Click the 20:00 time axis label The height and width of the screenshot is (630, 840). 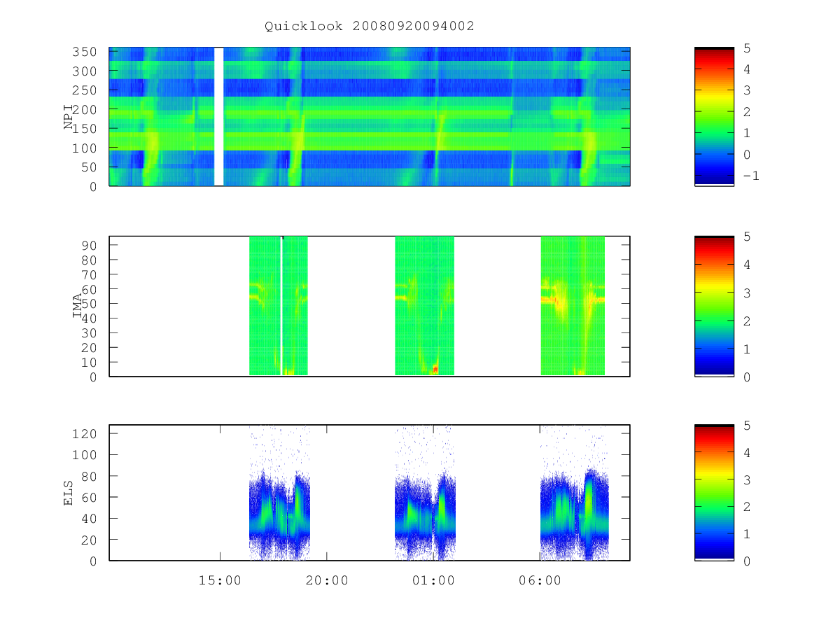(x=326, y=580)
